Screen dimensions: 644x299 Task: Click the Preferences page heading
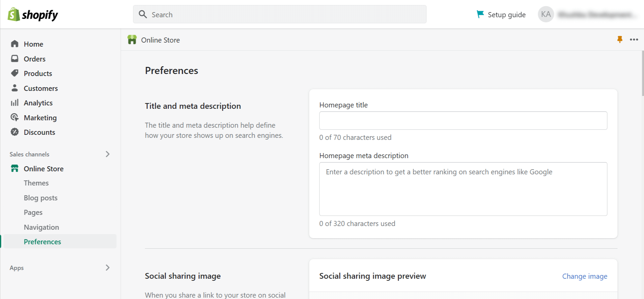click(x=171, y=70)
